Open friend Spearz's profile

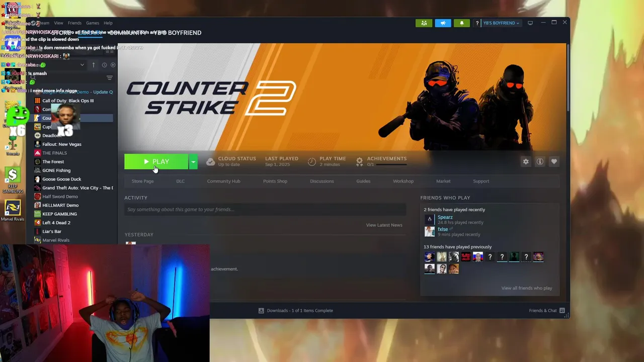[x=445, y=217]
